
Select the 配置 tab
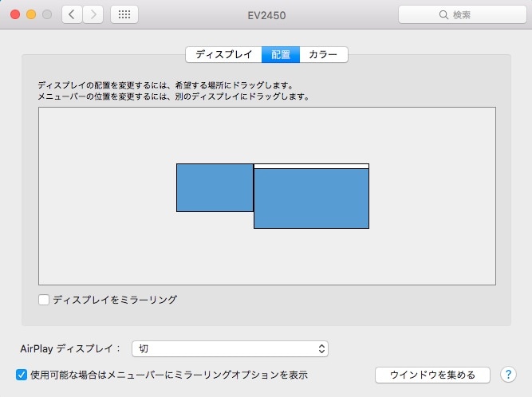281,55
